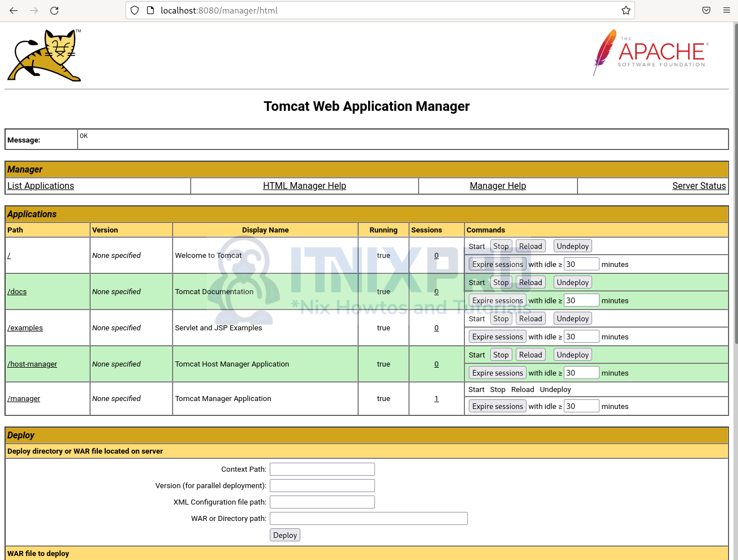
Task: Stop the /host-manager application
Action: click(x=501, y=355)
